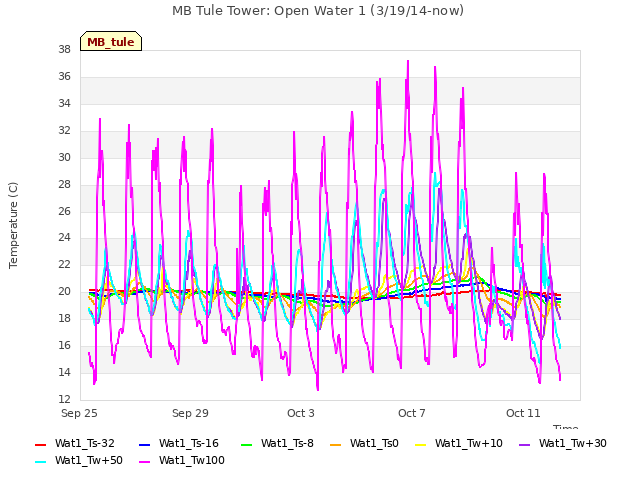Click the green Wat1_Ts-8 legend swatch
Screen dimensions: 640x480
[247, 444]
